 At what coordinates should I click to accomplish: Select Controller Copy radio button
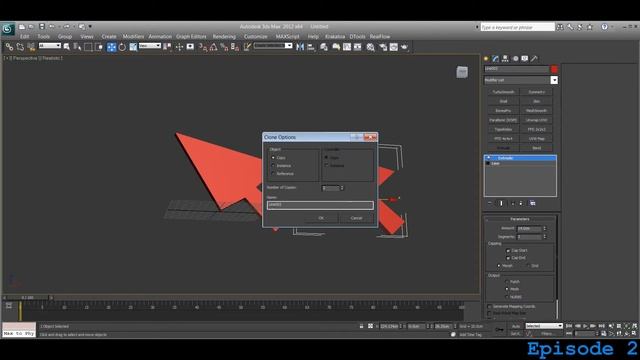pos(327,158)
